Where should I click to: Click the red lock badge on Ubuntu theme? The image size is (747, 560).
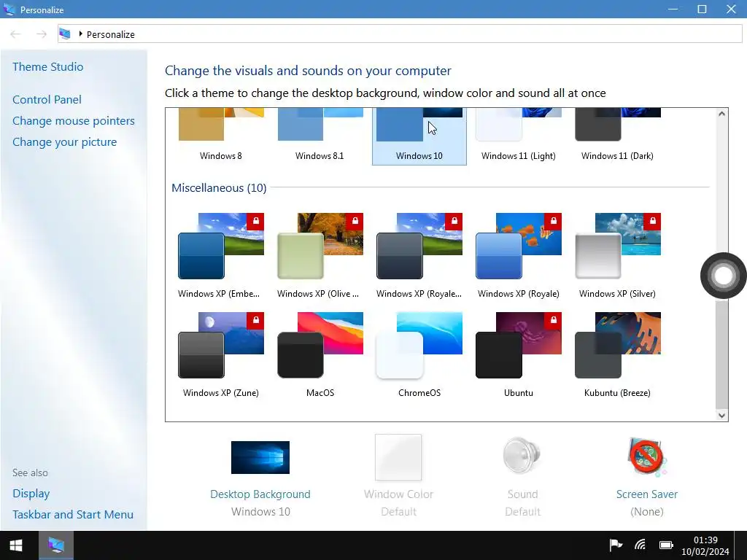pyautogui.click(x=553, y=321)
